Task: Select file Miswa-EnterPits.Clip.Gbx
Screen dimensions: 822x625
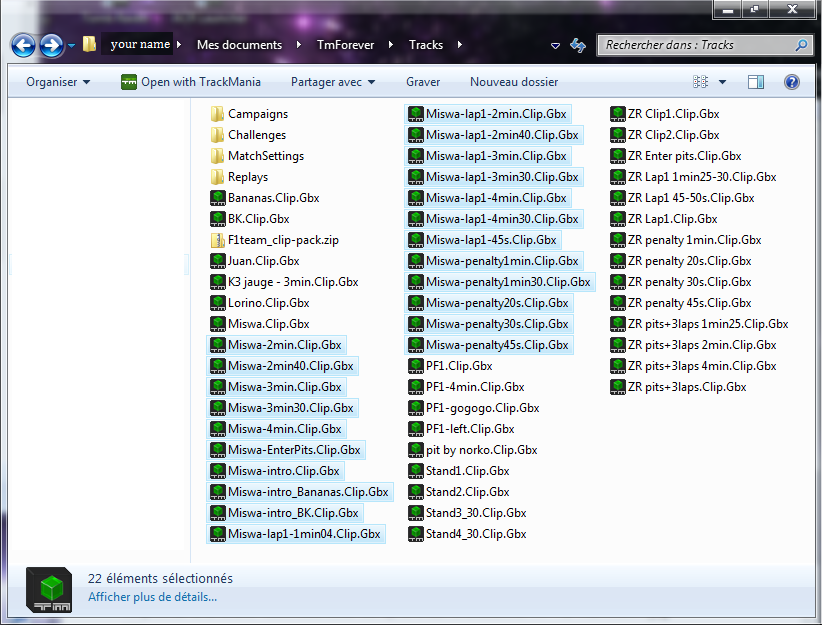Action: tap(286, 449)
